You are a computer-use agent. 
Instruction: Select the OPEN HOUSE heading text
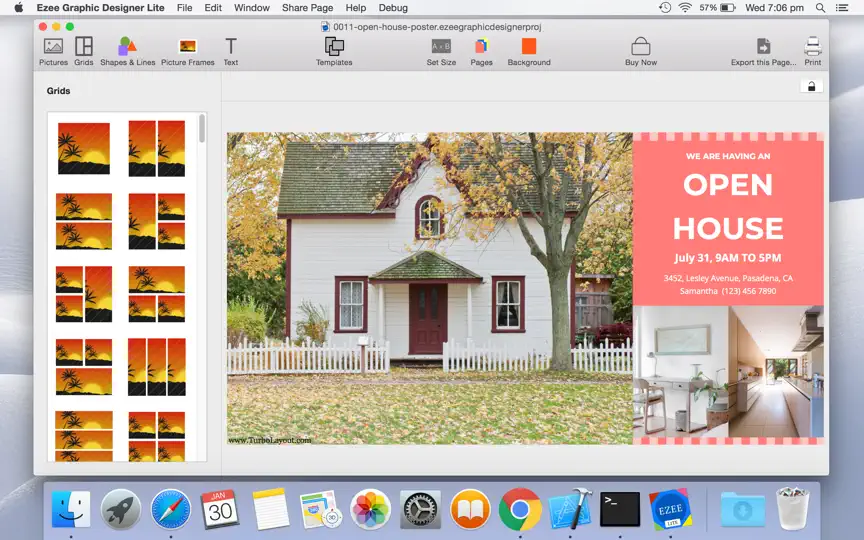pos(728,207)
